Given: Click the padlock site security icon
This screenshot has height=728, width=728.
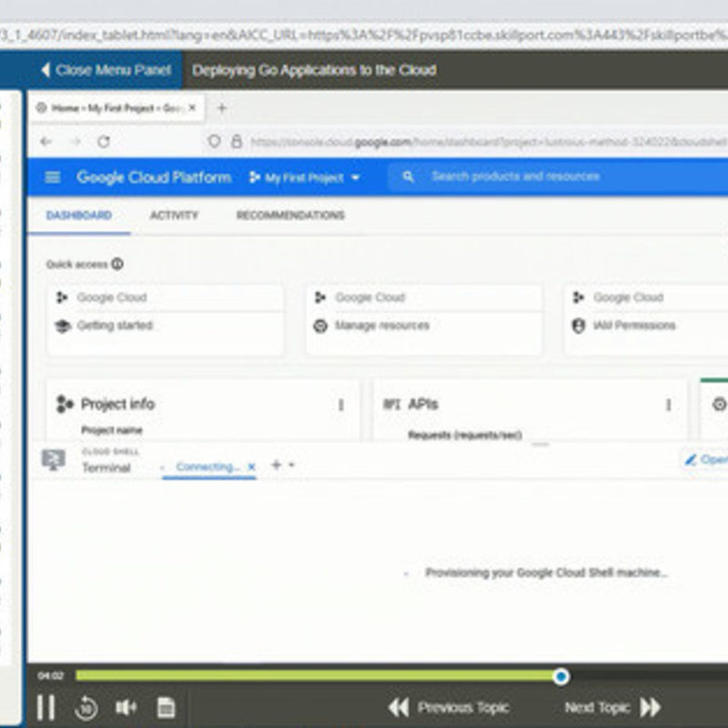Looking at the screenshot, I should [237, 141].
